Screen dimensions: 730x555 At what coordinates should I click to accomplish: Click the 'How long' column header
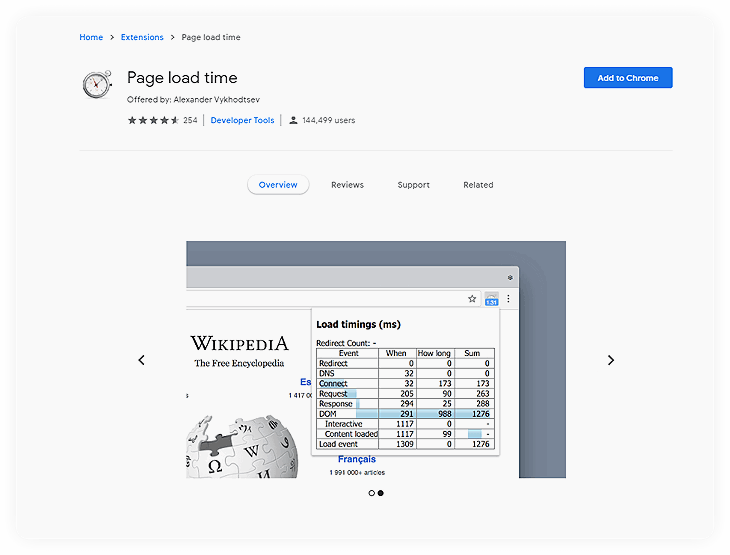(x=434, y=353)
